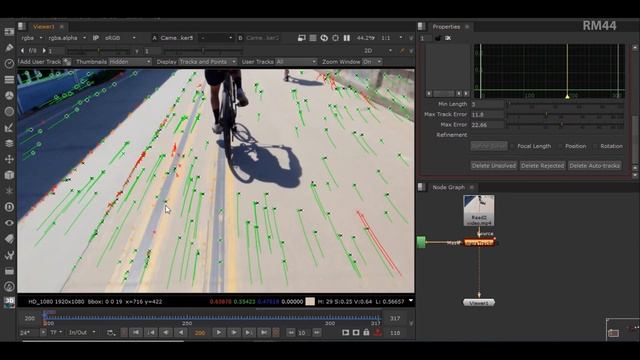Open the Keyer nodes toolbar menu

9,127
